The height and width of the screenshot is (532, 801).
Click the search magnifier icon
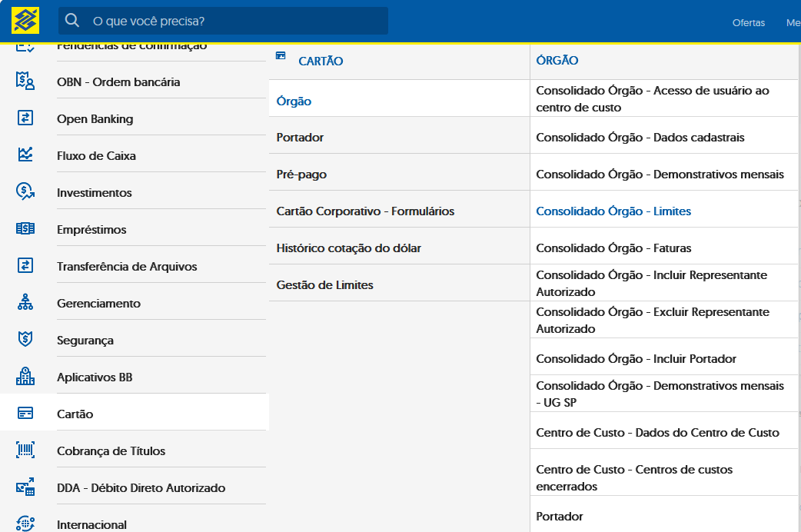72,21
